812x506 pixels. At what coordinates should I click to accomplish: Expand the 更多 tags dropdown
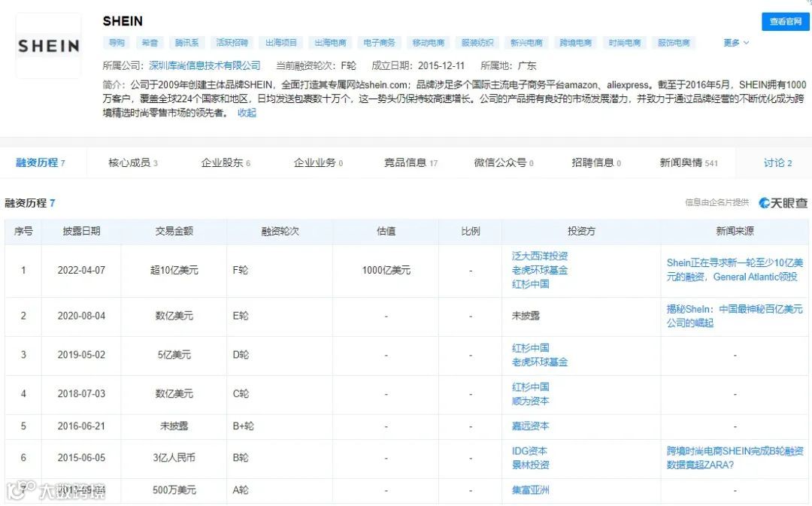point(736,42)
